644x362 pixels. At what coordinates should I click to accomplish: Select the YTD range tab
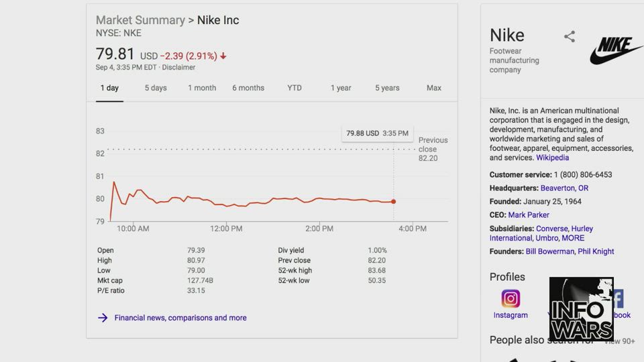coord(294,88)
